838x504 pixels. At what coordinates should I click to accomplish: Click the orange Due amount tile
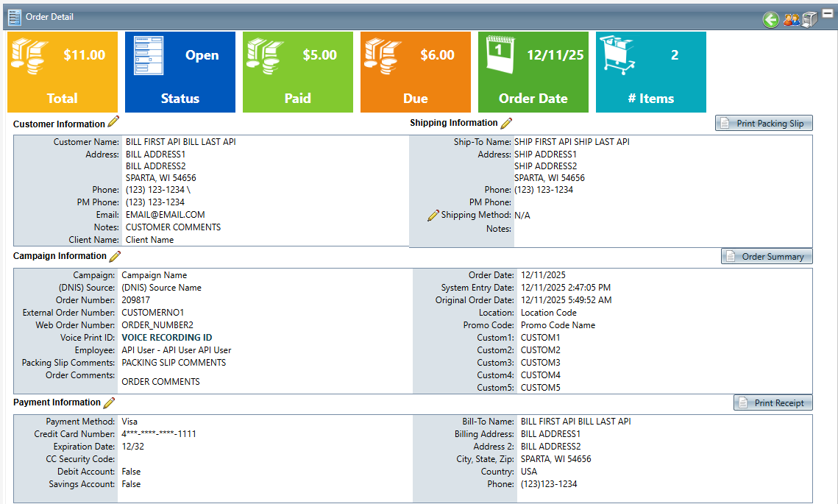(416, 72)
